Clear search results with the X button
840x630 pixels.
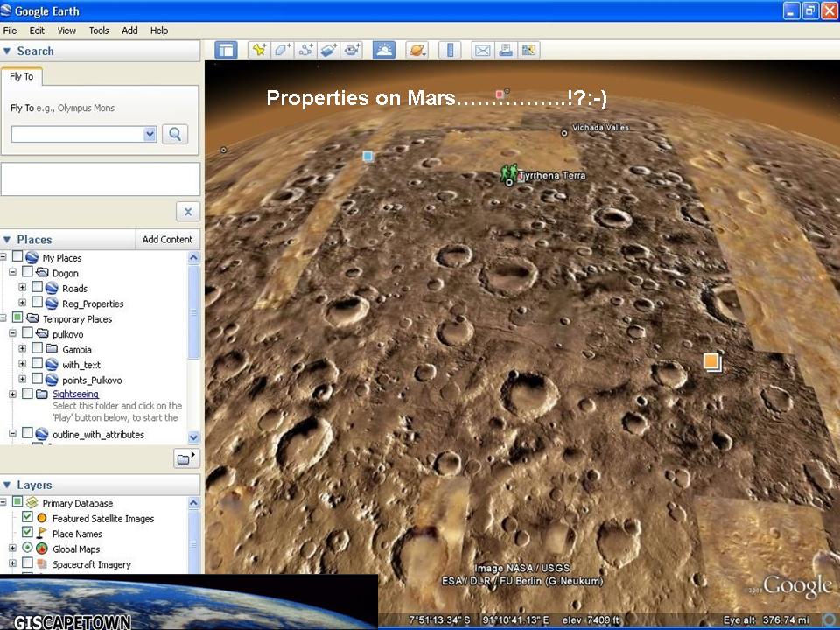[x=188, y=212]
